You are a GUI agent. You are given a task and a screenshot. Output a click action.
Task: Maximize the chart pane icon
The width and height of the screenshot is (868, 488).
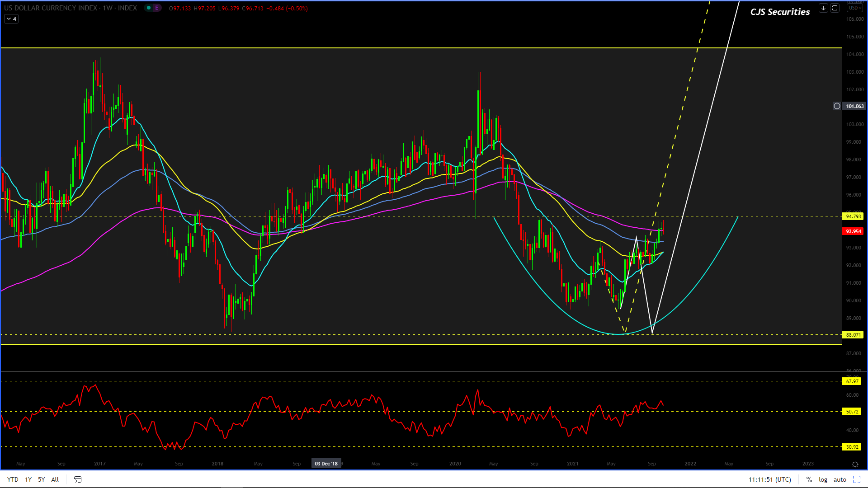click(835, 8)
